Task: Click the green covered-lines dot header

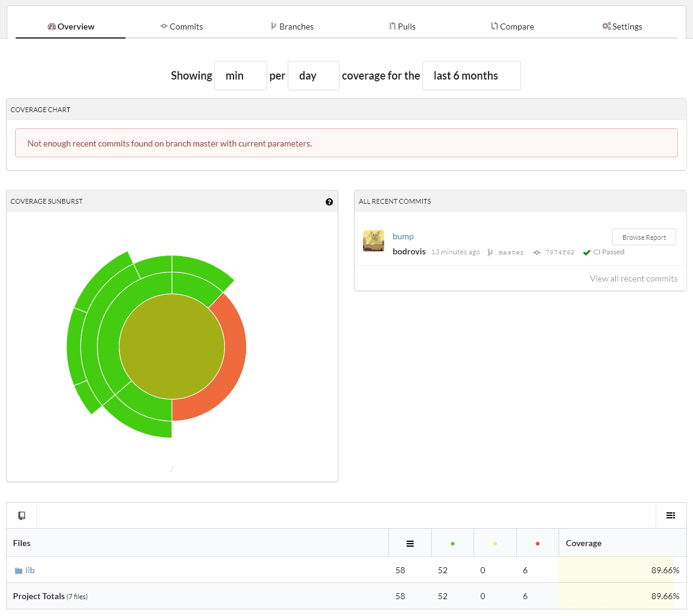Action: (x=452, y=544)
